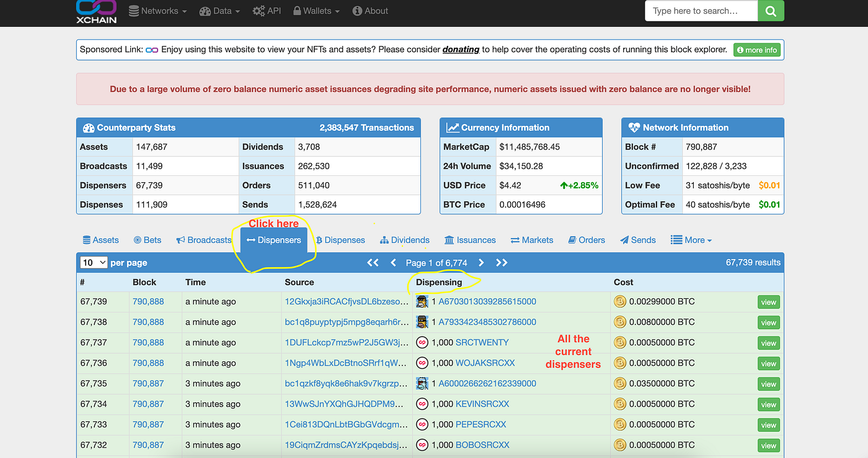Open source address 1DUFLckcp7mz5wP2J5GW3j
Image resolution: width=868 pixels, height=458 pixels.
pyautogui.click(x=347, y=343)
